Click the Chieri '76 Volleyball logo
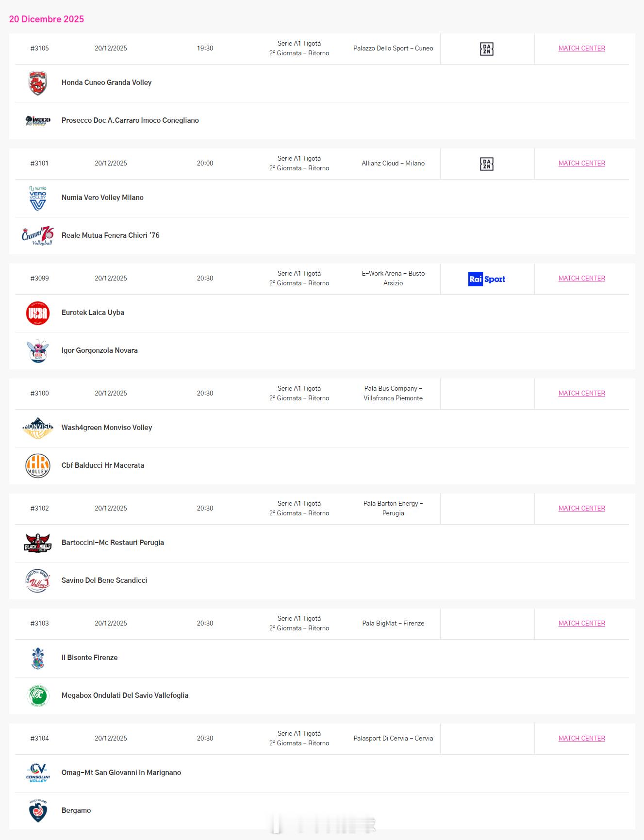This screenshot has width=644, height=840. click(38, 235)
